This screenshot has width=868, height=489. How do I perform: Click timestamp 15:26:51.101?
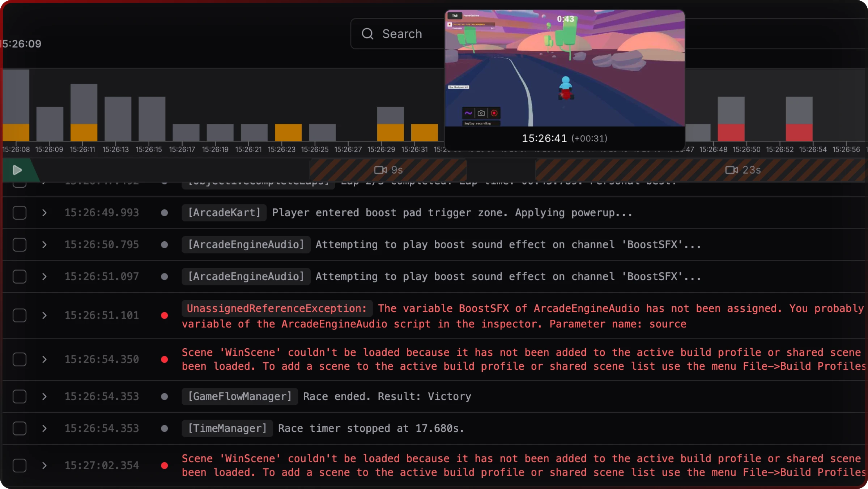pos(102,315)
